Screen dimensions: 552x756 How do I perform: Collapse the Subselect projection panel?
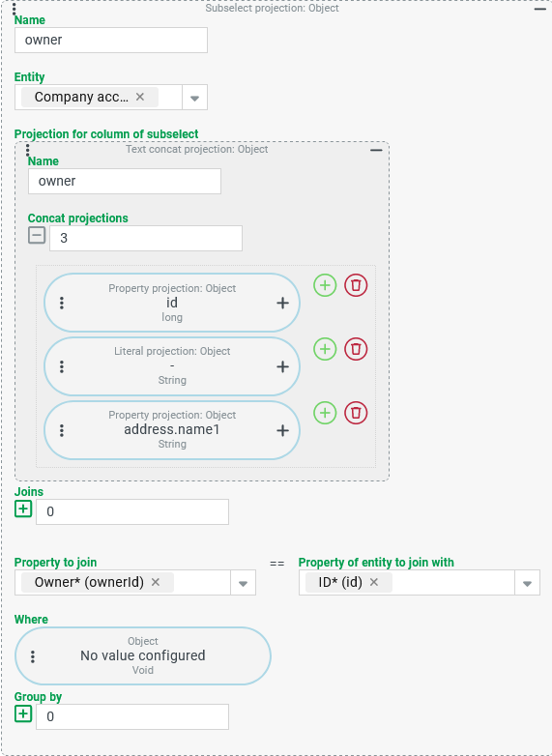pyautogui.click(x=540, y=9)
